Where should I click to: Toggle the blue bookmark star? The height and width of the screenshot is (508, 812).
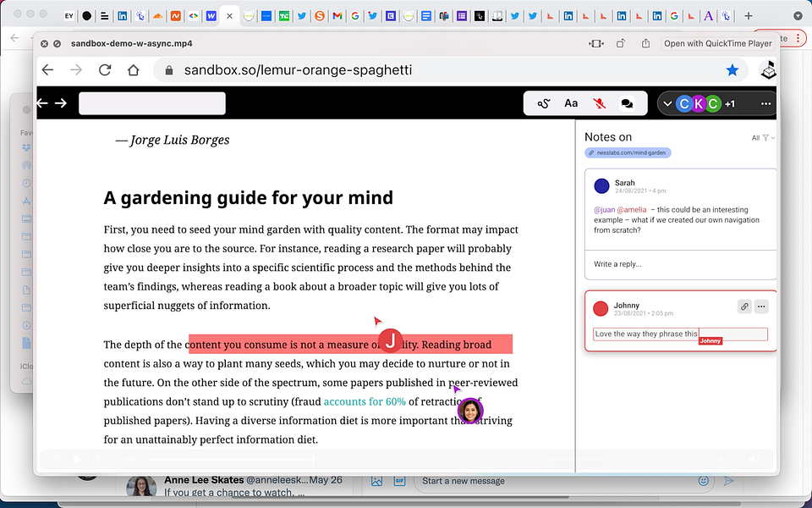[x=732, y=70]
